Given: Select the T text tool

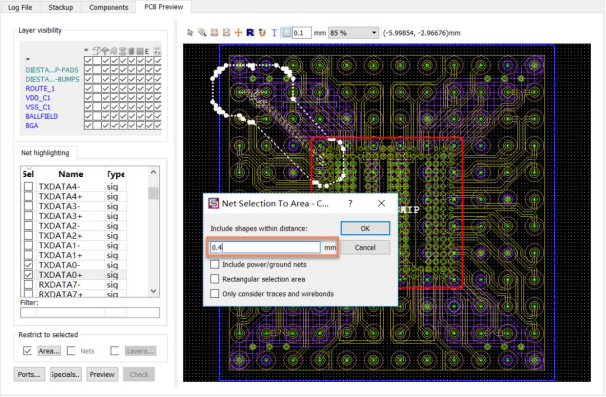Looking at the screenshot, I should click(274, 33).
